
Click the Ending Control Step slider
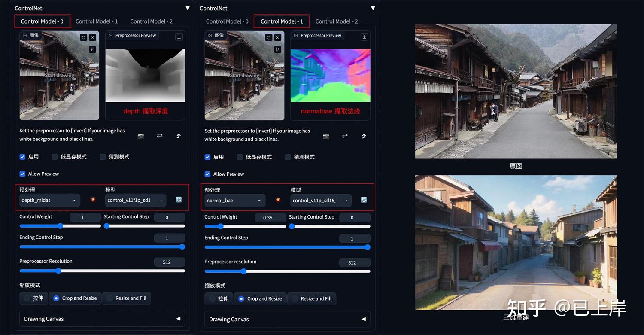(x=102, y=247)
